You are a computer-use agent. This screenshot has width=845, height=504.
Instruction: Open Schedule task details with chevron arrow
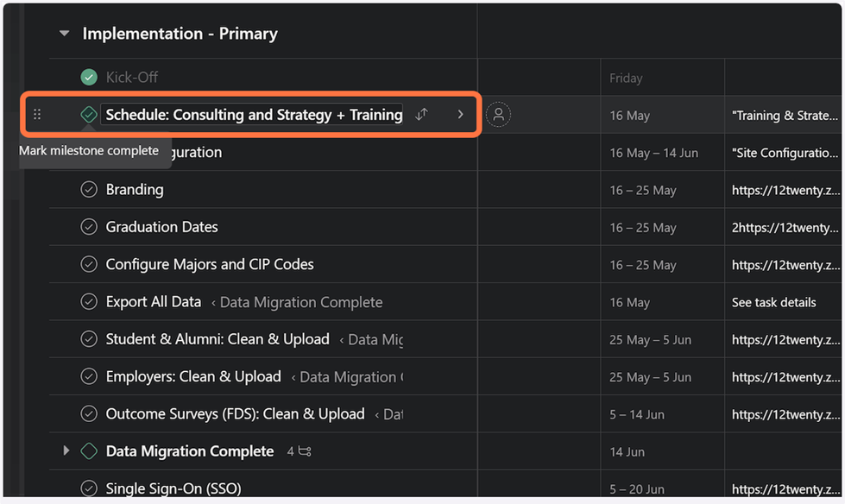click(460, 114)
